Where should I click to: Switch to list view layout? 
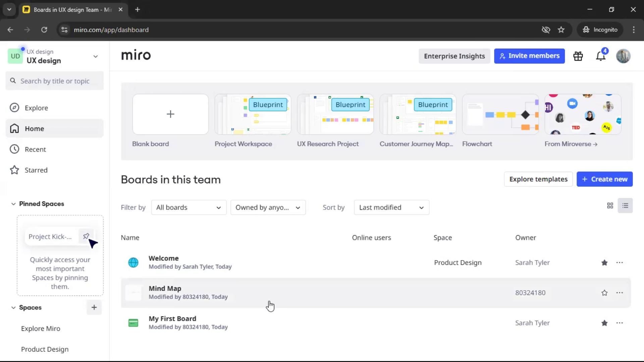point(625,206)
